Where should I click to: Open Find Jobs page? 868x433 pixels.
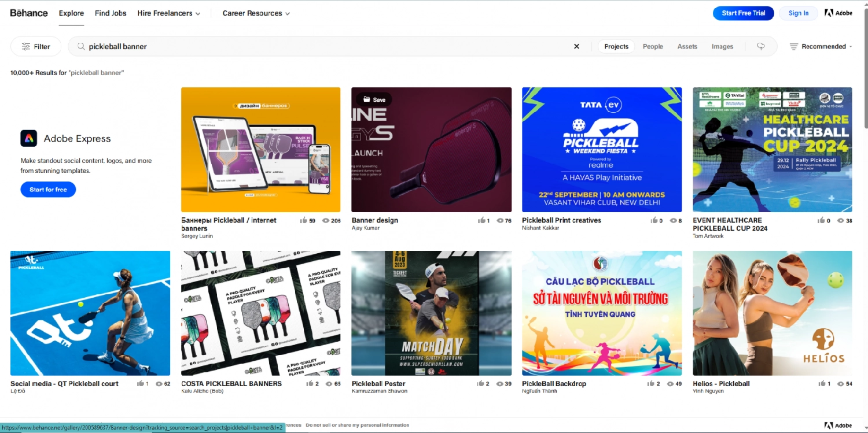[x=111, y=13]
